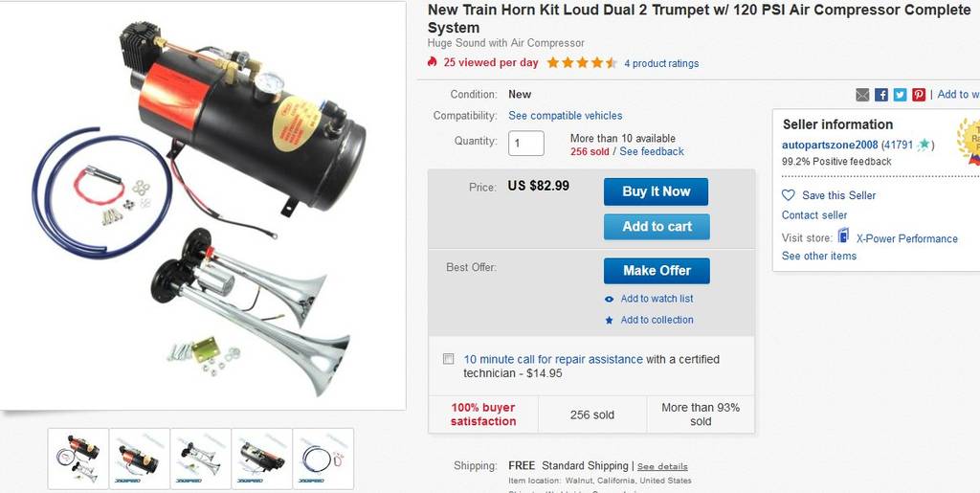980x493 pixels.
Task: Open the autopartszone2008 seller profile link
Action: (x=830, y=145)
